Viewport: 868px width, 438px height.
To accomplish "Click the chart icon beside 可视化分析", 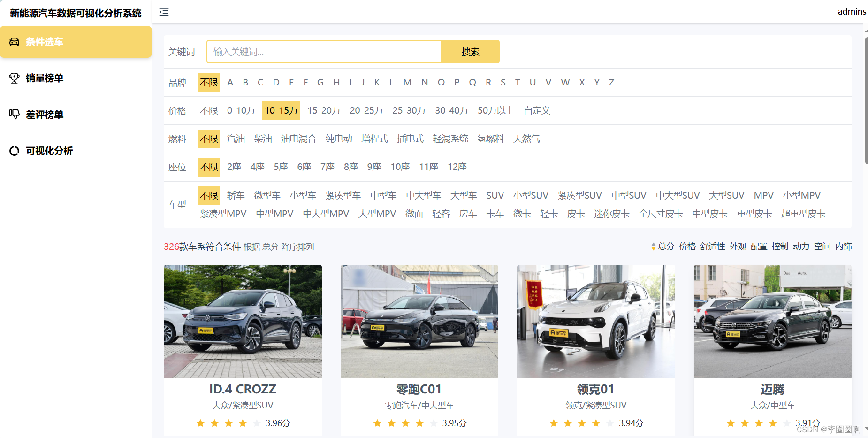I will point(15,151).
